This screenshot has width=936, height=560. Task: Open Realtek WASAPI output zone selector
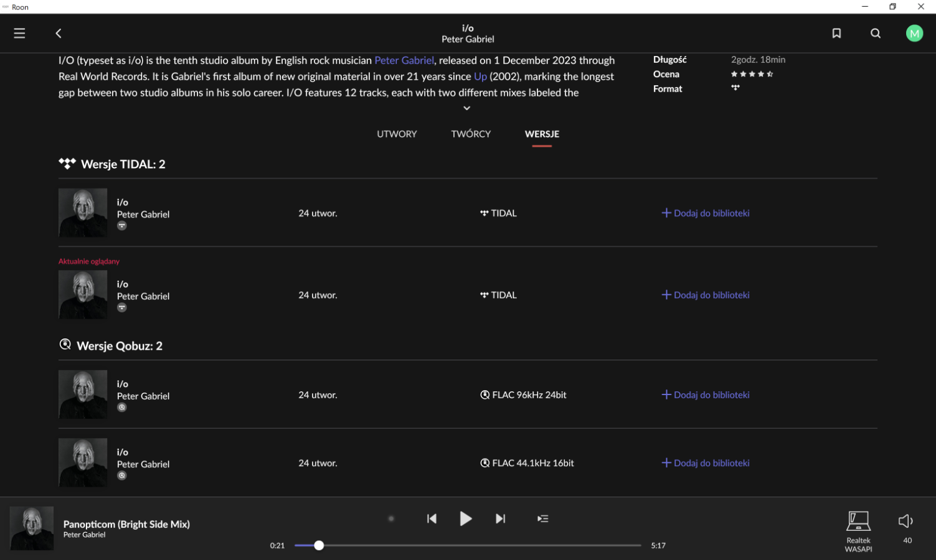pyautogui.click(x=858, y=531)
